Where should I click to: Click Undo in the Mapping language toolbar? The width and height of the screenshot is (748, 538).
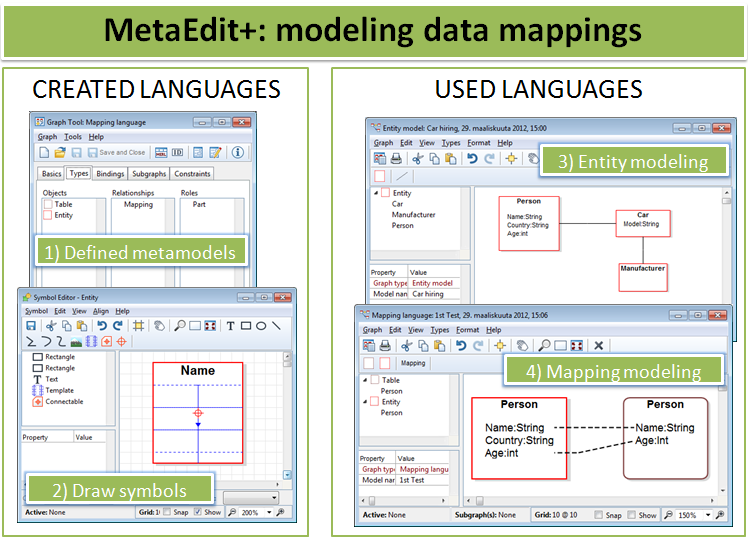pos(461,345)
